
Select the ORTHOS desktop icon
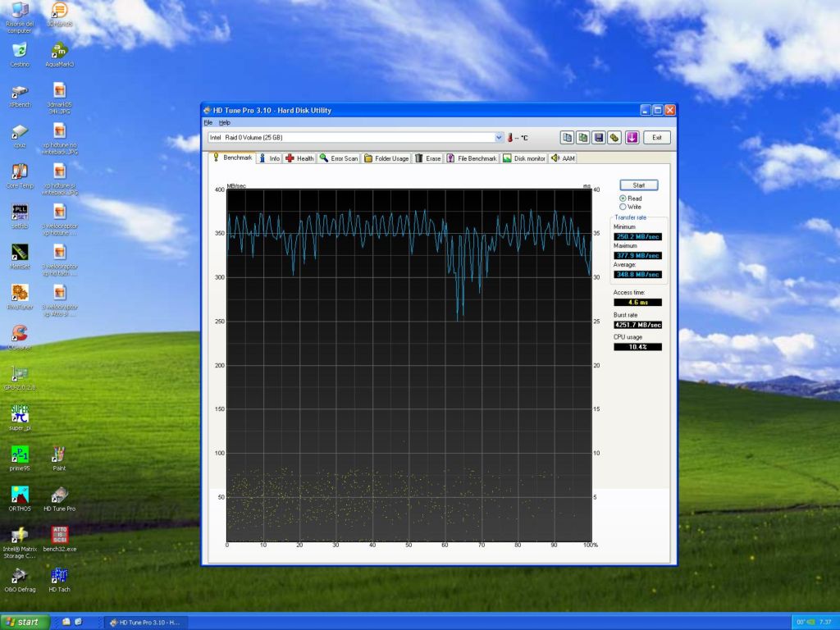20,499
